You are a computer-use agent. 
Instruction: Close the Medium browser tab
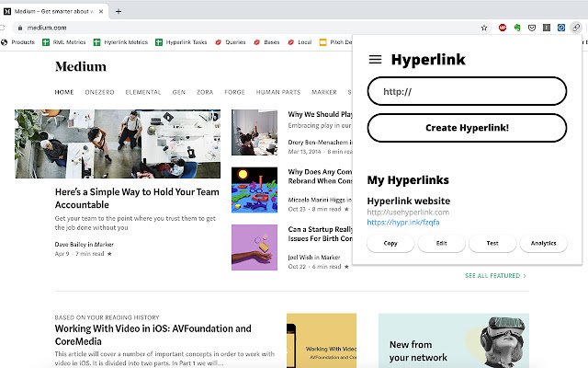pos(101,11)
